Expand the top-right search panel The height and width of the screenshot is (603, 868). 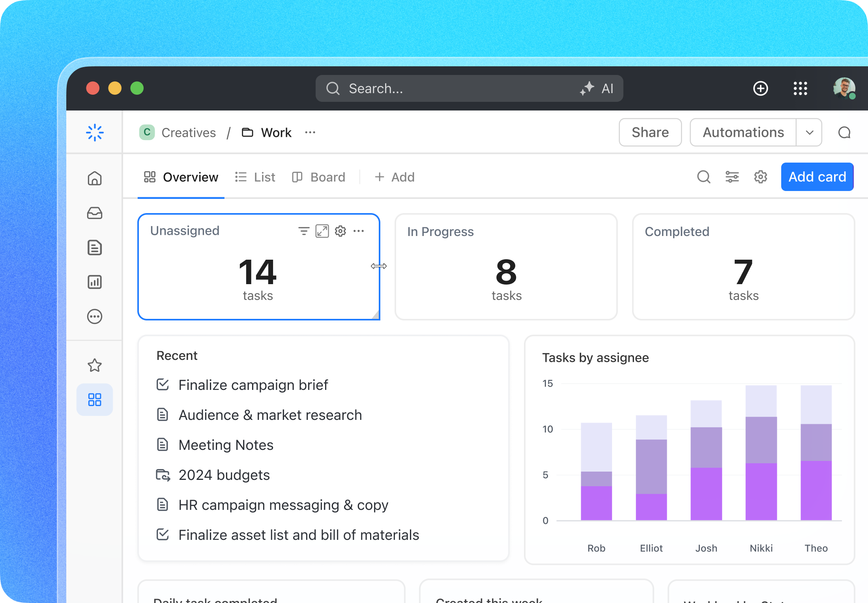(703, 177)
